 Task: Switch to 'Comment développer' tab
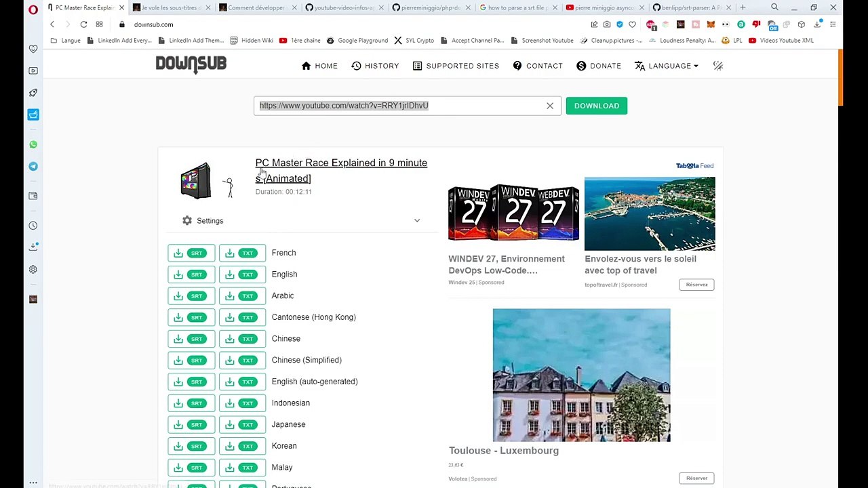pyautogui.click(x=258, y=7)
